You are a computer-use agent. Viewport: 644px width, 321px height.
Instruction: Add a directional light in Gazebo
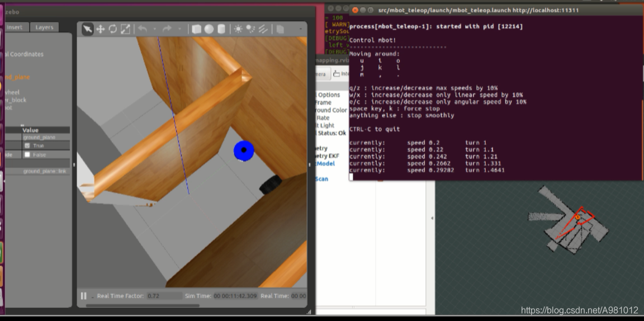pos(263,29)
